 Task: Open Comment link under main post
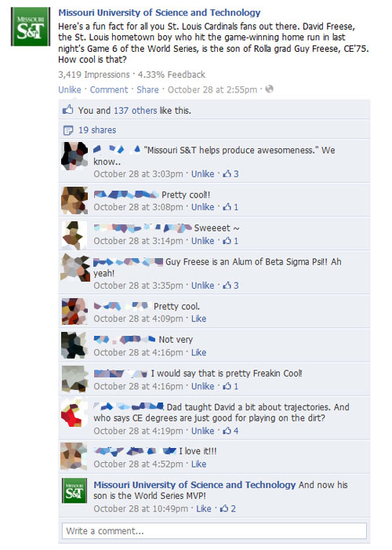coord(109,89)
